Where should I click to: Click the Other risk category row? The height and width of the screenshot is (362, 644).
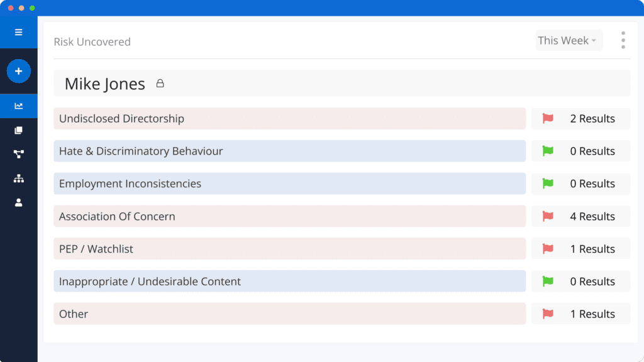click(289, 314)
